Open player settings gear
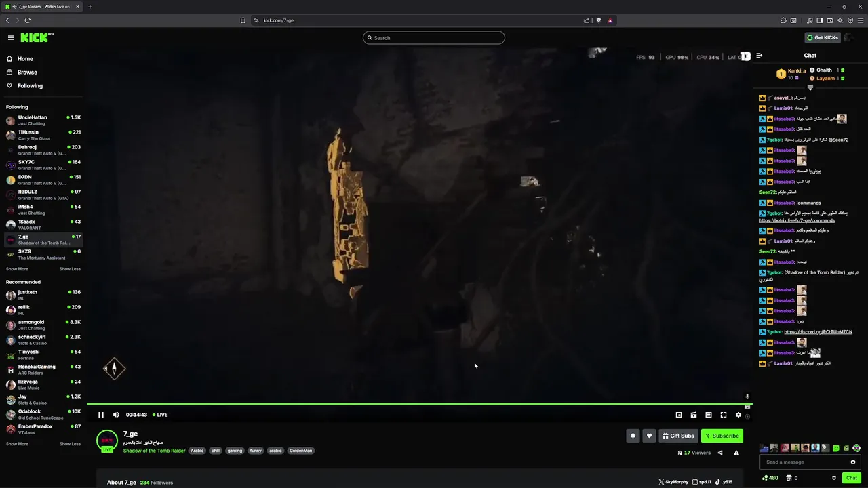The height and width of the screenshot is (488, 868). coord(738,415)
